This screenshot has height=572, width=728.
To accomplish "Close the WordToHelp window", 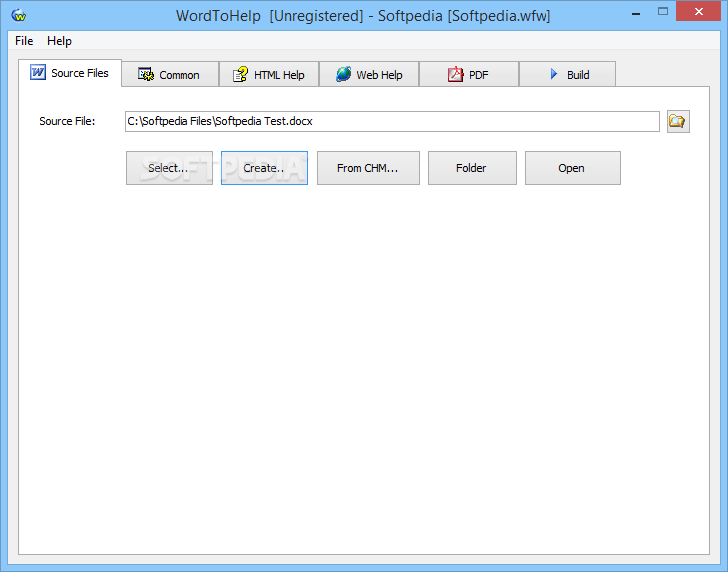I will 698,12.
